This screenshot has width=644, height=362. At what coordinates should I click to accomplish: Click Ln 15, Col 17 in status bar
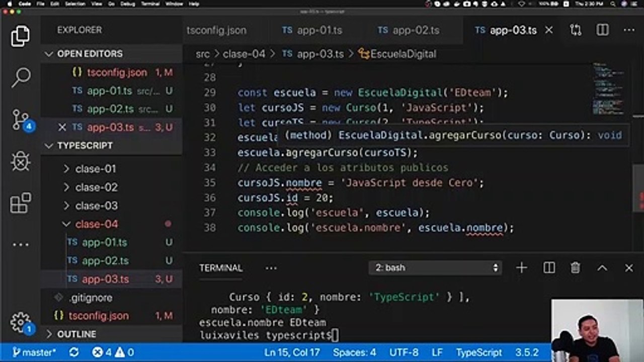pyautogui.click(x=292, y=352)
